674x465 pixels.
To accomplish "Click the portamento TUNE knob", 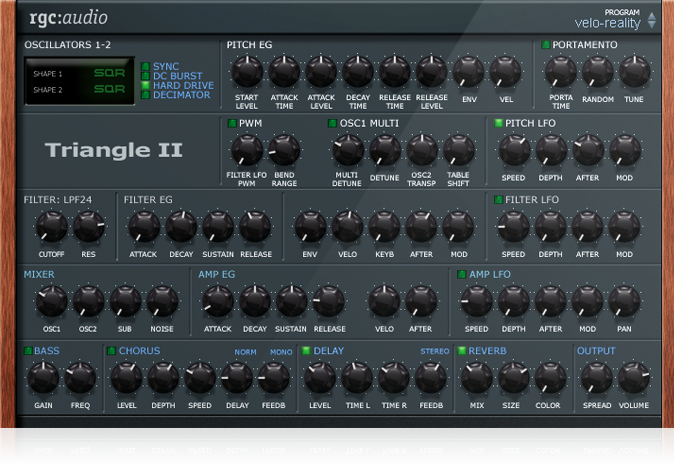I will click(634, 72).
